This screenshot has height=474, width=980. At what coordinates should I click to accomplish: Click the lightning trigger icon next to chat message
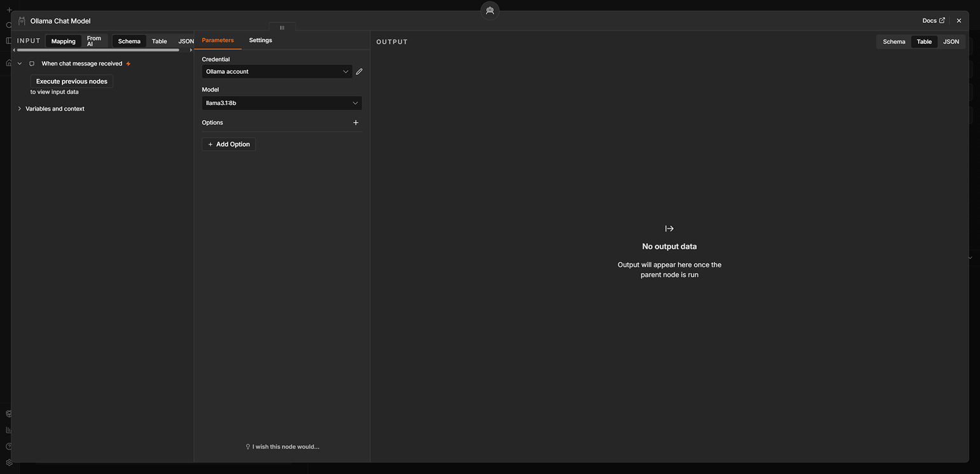[x=129, y=64]
